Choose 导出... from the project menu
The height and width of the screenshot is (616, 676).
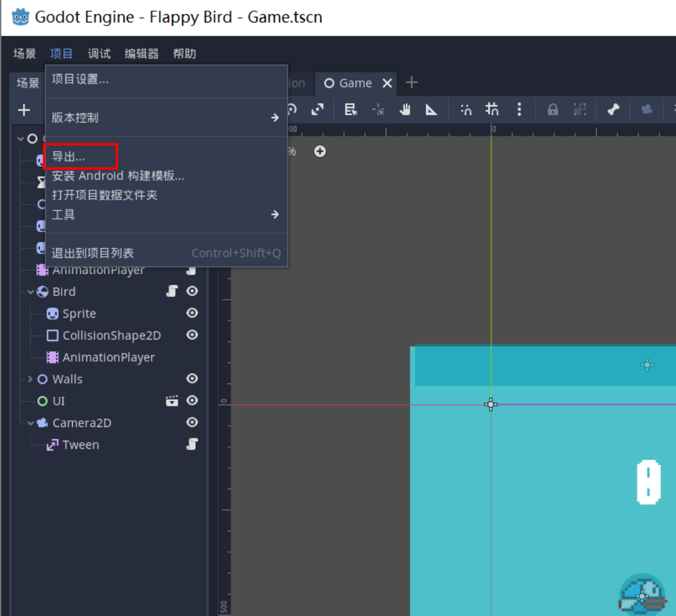click(69, 157)
